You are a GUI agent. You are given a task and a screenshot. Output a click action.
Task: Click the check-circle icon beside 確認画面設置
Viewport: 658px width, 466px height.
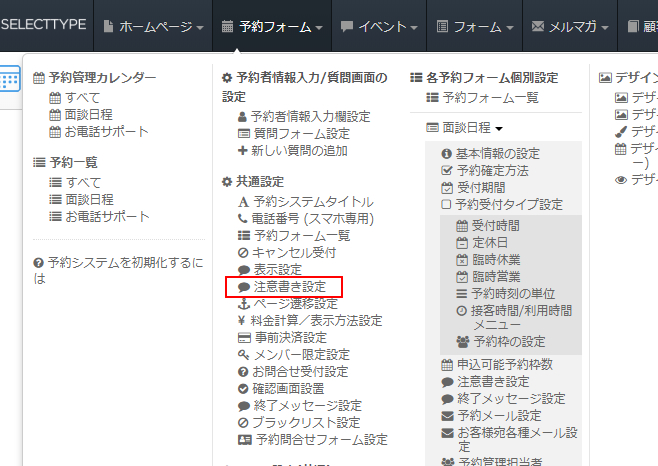(x=243, y=389)
